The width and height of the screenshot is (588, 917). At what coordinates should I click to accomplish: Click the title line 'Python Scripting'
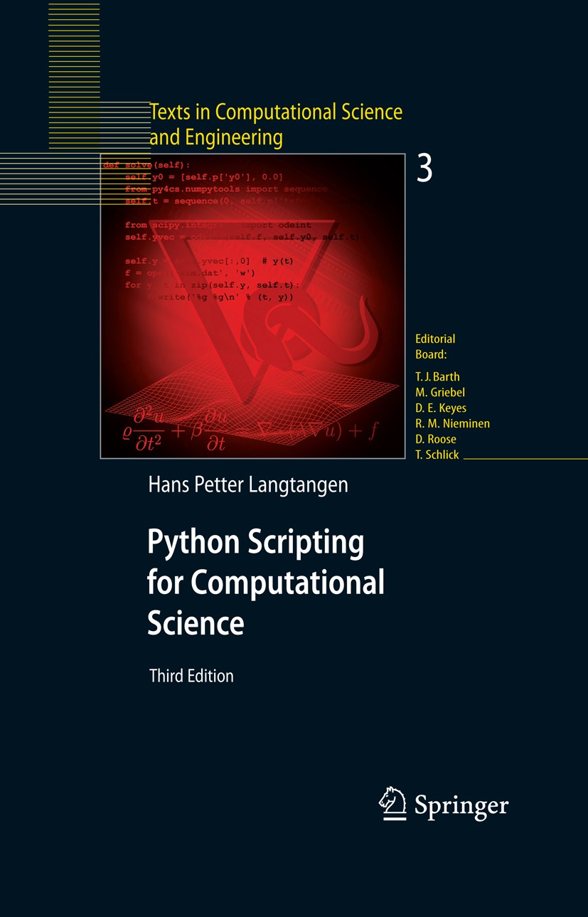[256, 544]
